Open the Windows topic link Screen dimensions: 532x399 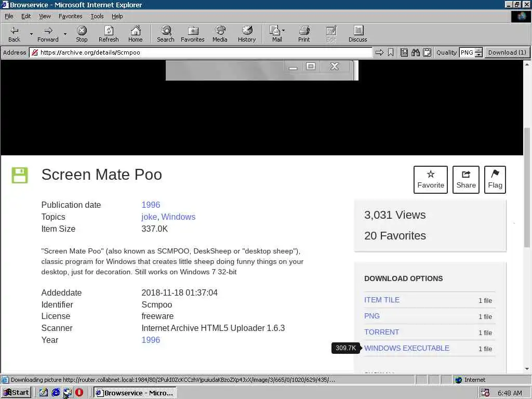point(179,217)
